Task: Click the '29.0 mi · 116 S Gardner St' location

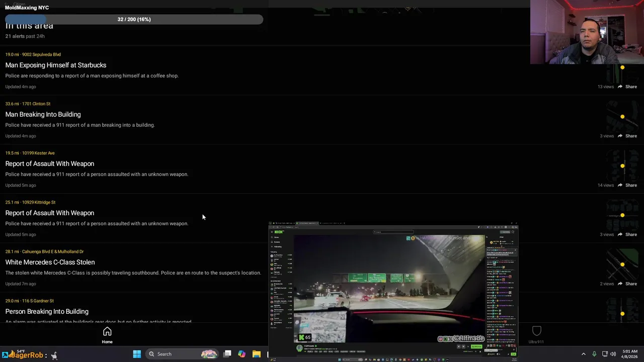Action: pos(30,301)
